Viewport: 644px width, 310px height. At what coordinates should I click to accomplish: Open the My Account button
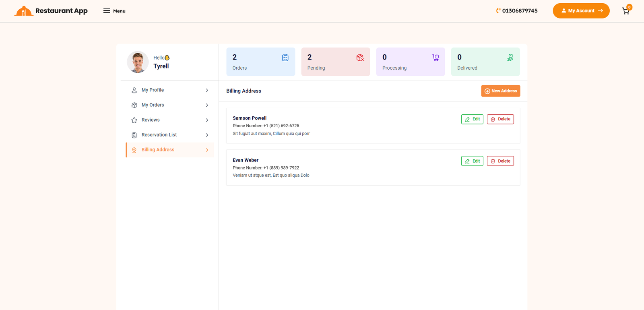tap(581, 11)
